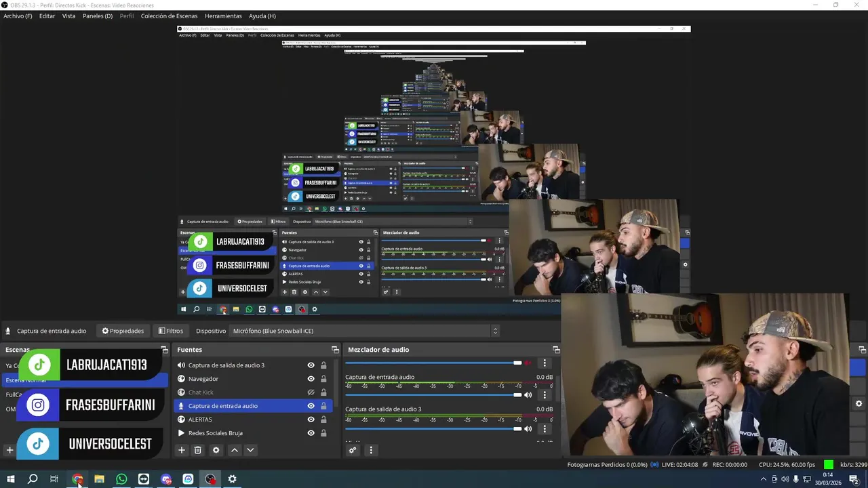This screenshot has width=868, height=488.
Task: Click the live streaming status icon
Action: (654, 464)
